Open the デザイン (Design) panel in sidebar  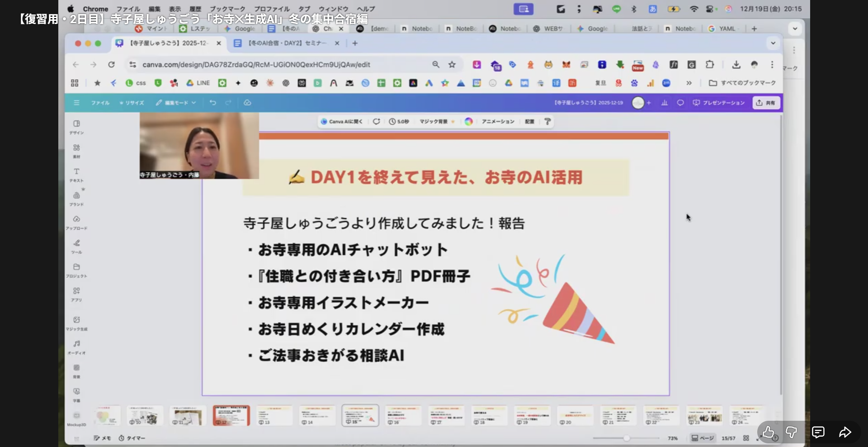coord(76,127)
